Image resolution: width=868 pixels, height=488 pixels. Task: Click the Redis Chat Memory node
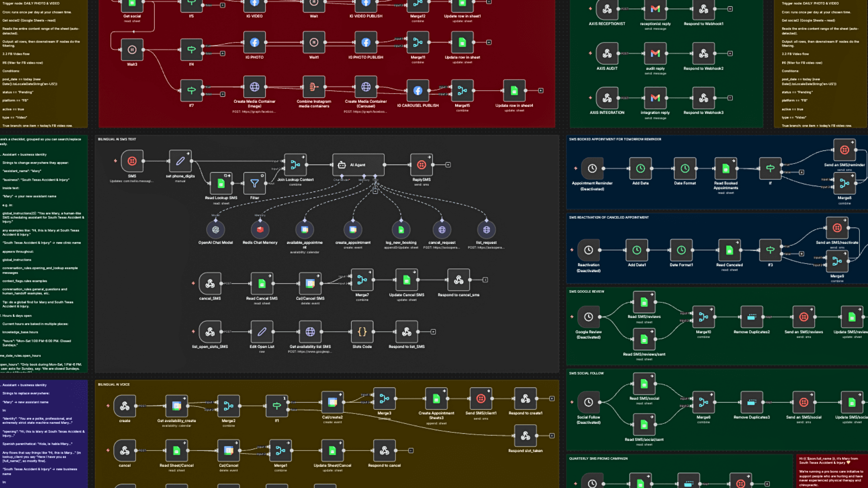pos(260,230)
